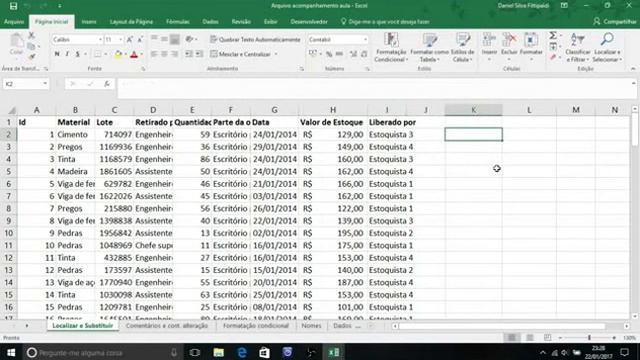
Task: Click the Copy icon in clipboard group
Action: [x=31, y=46]
